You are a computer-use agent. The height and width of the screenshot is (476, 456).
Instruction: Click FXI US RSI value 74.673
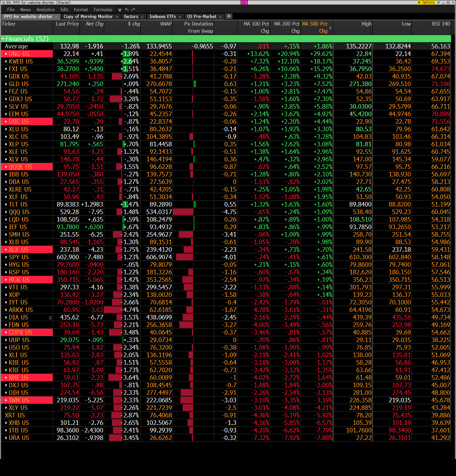pyautogui.click(x=441, y=69)
